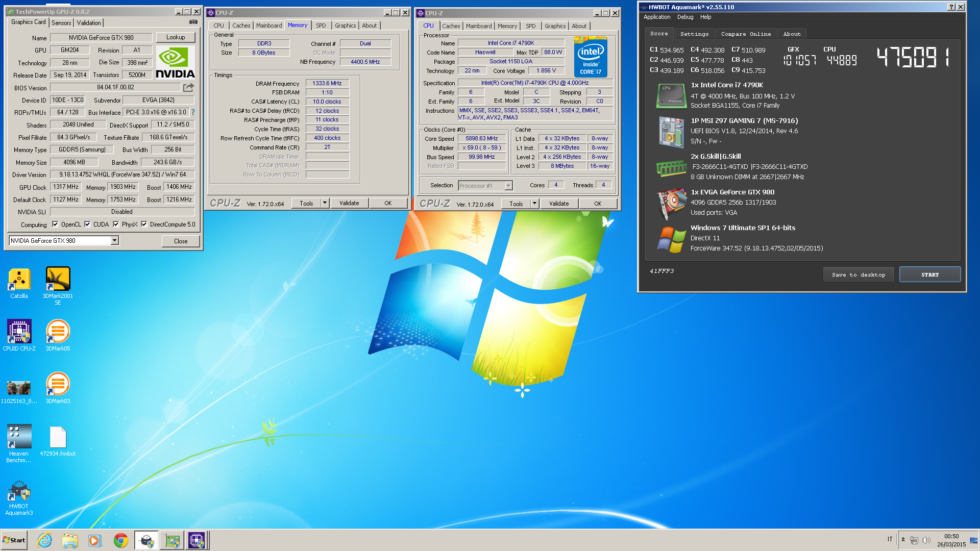Open Internet Explorer from taskbar
980x551 pixels.
click(x=45, y=540)
